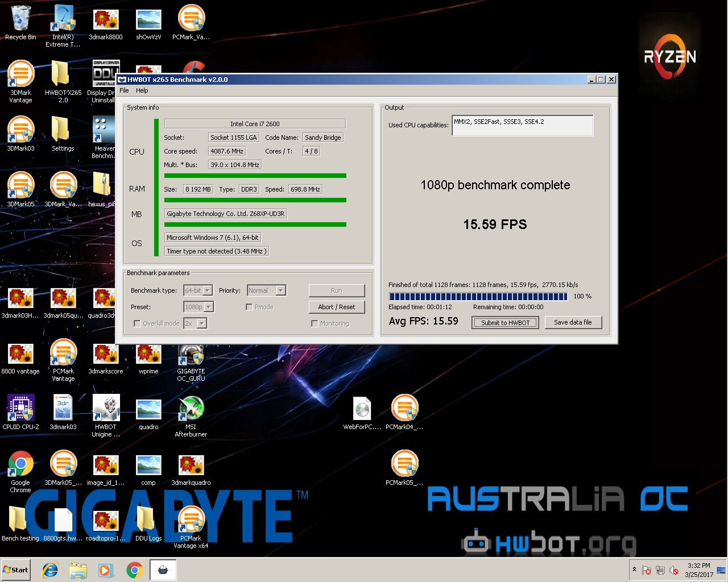This screenshot has width=728, height=582.
Task: Toggle the Monitoring checkbox
Action: pyautogui.click(x=315, y=323)
